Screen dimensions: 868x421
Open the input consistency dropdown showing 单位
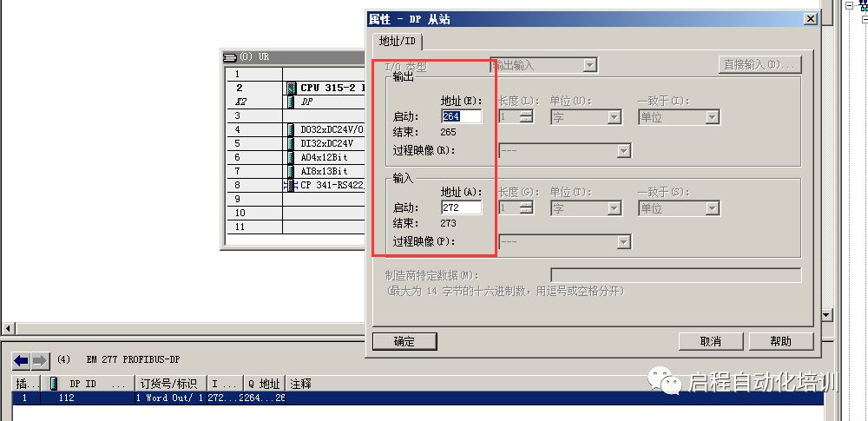pyautogui.click(x=713, y=208)
